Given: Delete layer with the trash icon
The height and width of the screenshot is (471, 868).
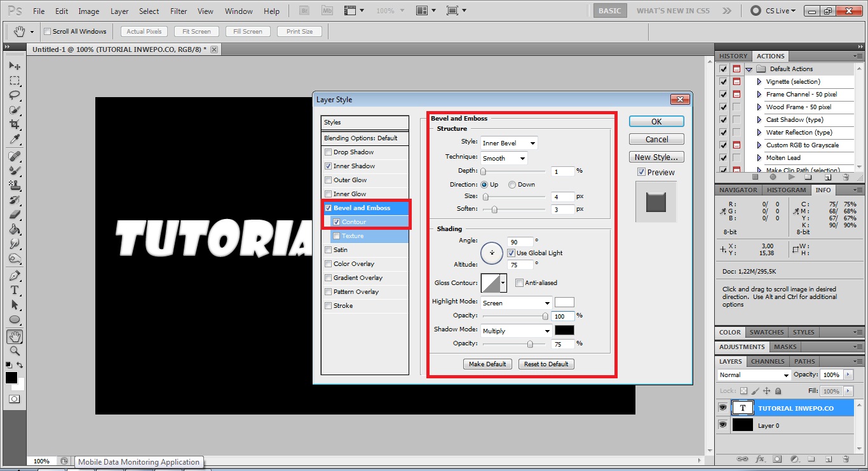Looking at the screenshot, I should coord(846,459).
